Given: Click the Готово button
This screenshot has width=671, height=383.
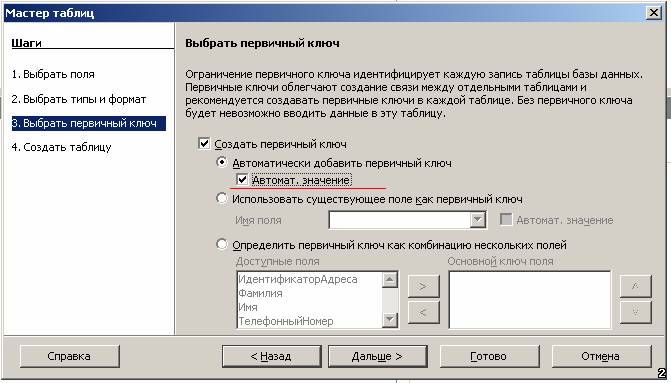Looking at the screenshot, I should [489, 356].
